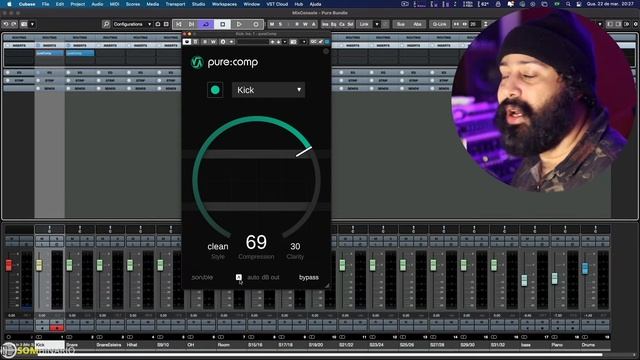Deactivate all Mute states with the M button
640x360 pixels.
coord(272,24)
